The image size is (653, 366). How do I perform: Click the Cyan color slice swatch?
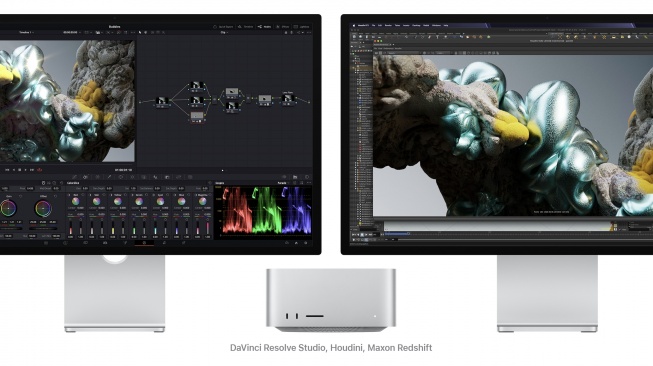[160, 202]
